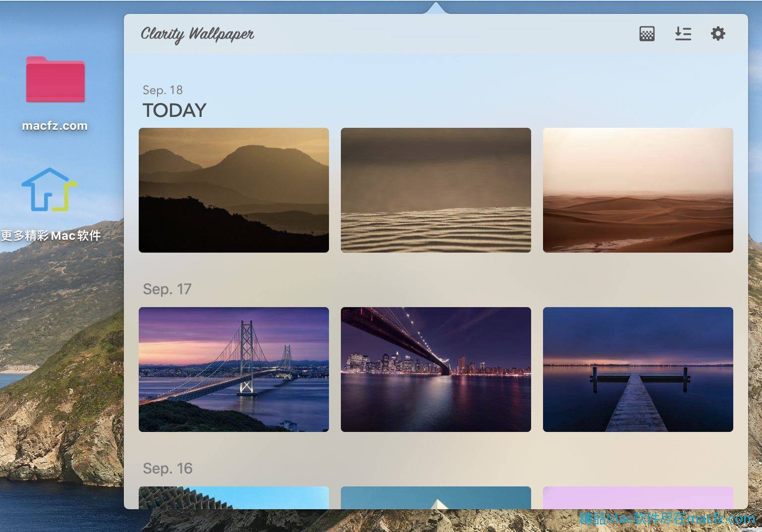This screenshot has width=762, height=532.
Task: Choose the night city skyline bridge wallpaper
Action: [x=435, y=370]
